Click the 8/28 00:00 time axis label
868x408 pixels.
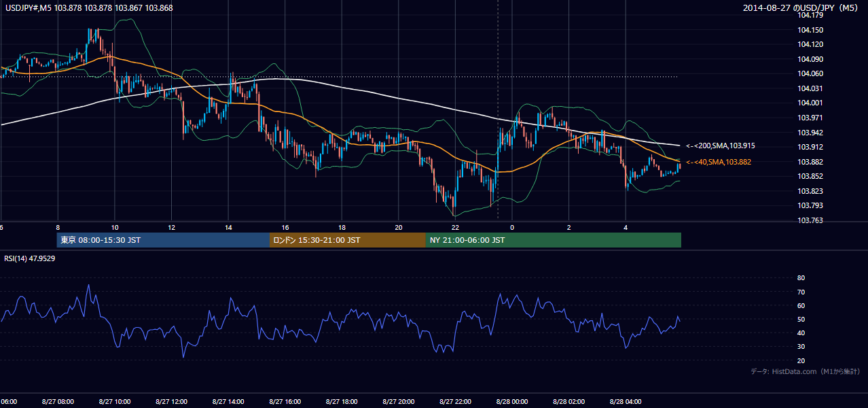click(x=512, y=402)
